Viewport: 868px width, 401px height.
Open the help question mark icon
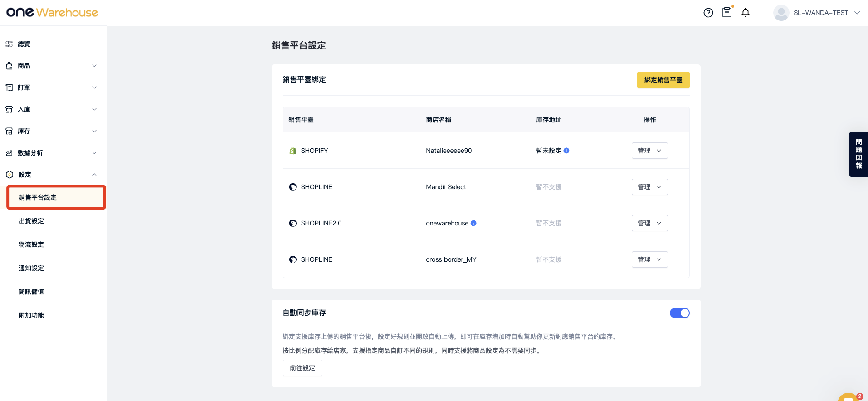click(x=708, y=13)
